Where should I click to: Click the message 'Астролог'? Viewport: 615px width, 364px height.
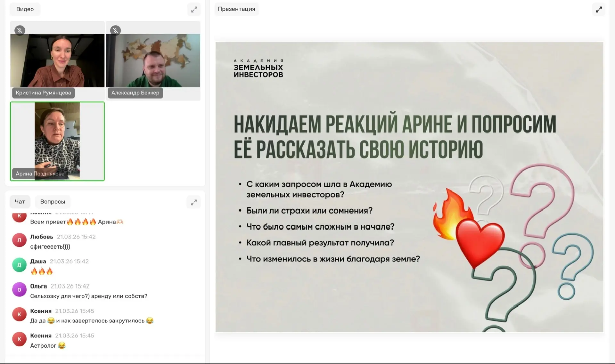coord(48,345)
